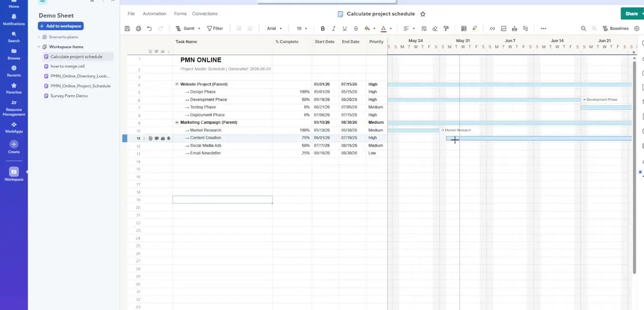
Task: Open conditional formatting grid icon
Action: (x=463, y=29)
